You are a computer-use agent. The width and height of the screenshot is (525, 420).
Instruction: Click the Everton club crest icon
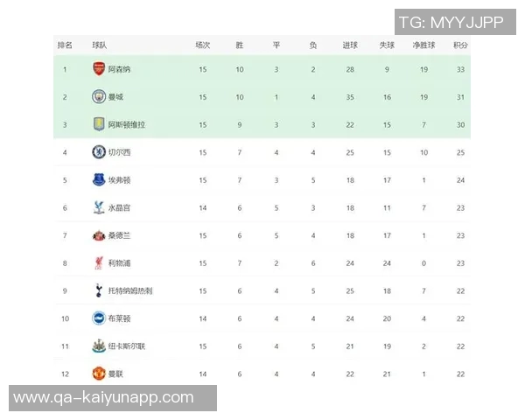tap(99, 180)
